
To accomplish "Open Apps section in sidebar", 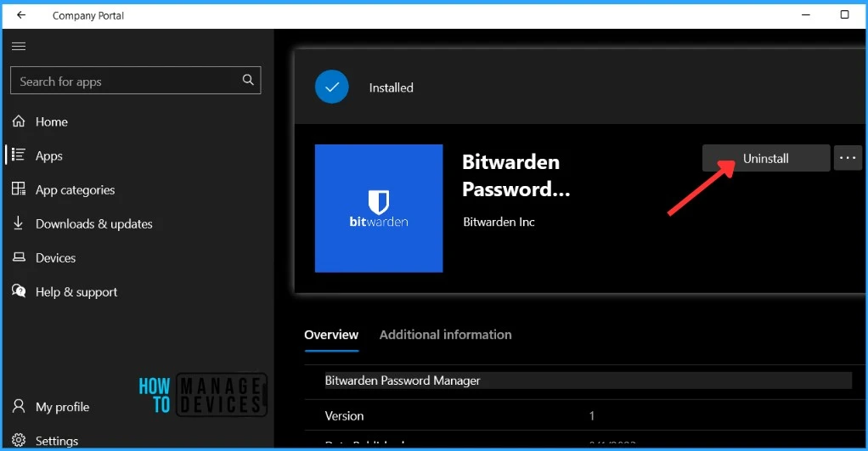I will click(x=48, y=156).
